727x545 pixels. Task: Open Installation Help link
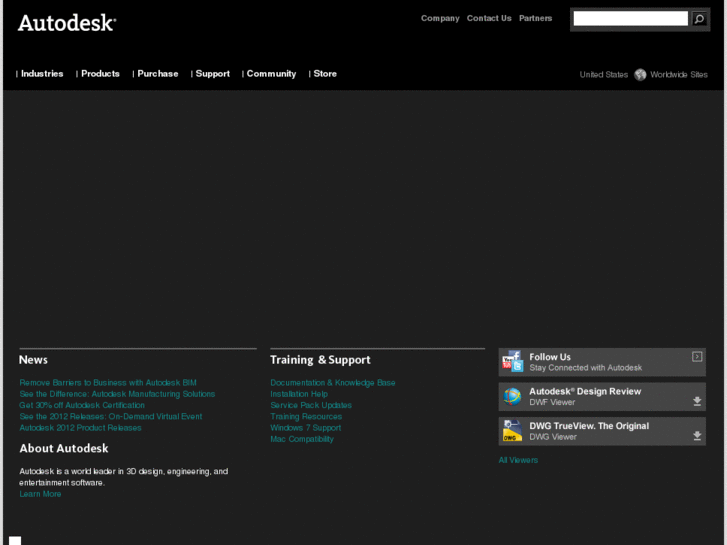(299, 394)
